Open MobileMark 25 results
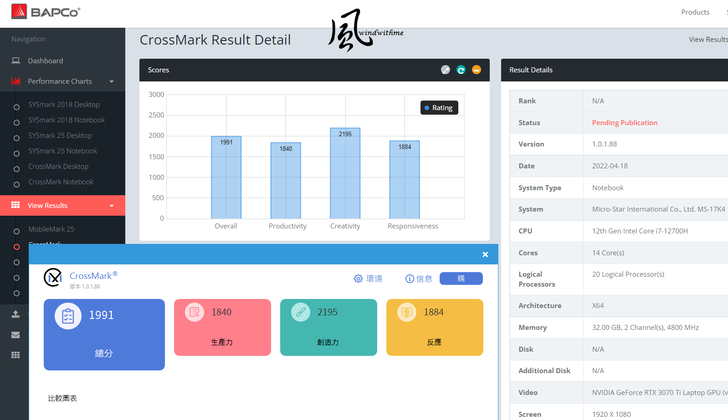Screen dimensions: 728x420 tap(50, 229)
